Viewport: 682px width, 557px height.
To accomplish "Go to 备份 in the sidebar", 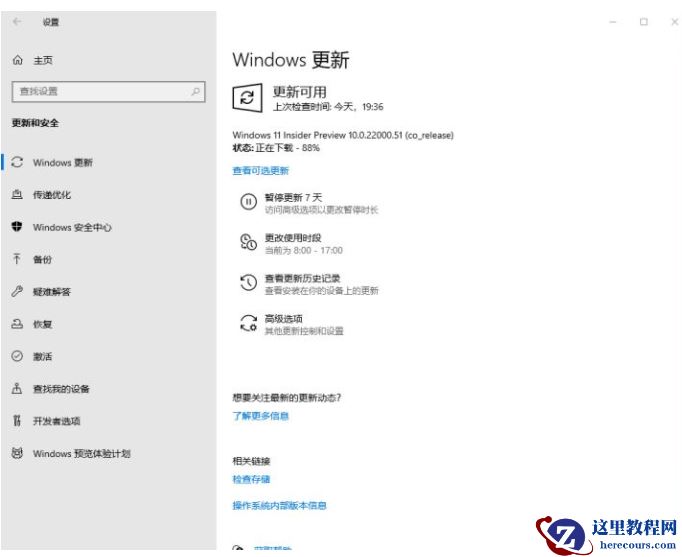I will pyautogui.click(x=43, y=260).
